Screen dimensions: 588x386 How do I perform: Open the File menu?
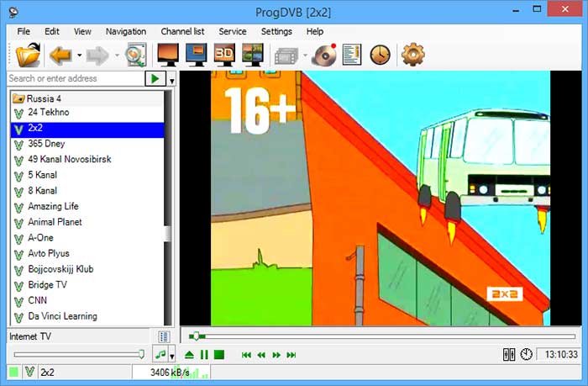[24, 32]
